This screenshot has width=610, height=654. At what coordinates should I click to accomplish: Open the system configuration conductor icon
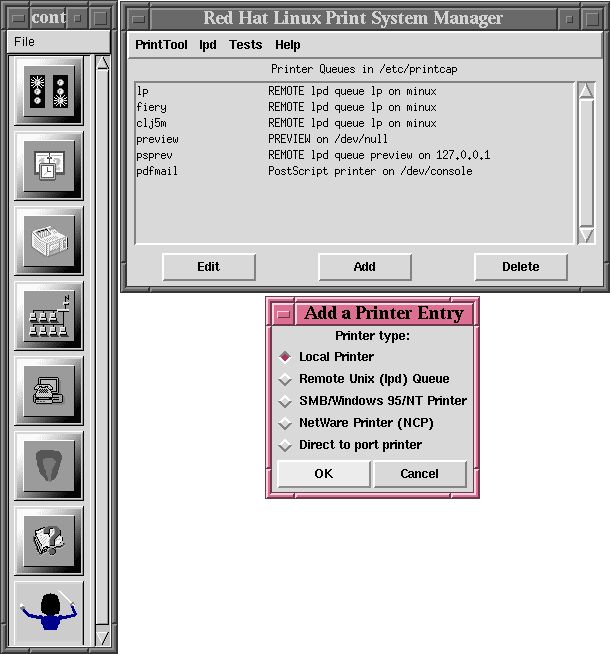[x=49, y=612]
